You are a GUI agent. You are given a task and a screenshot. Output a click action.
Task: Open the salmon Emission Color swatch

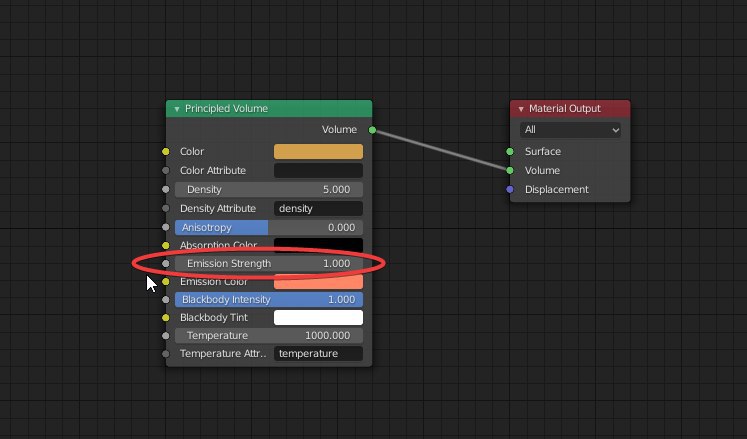click(318, 282)
